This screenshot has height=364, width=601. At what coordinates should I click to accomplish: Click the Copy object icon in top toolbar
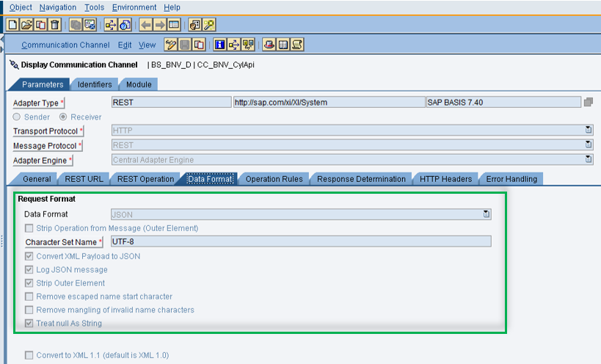point(40,25)
